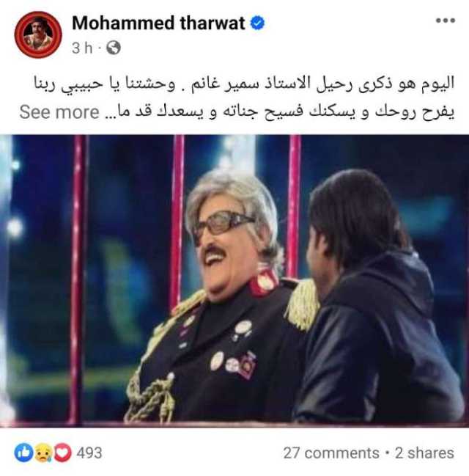This screenshot has height=476, width=469.
Task: Click the blue verified badge
Action: [257, 23]
